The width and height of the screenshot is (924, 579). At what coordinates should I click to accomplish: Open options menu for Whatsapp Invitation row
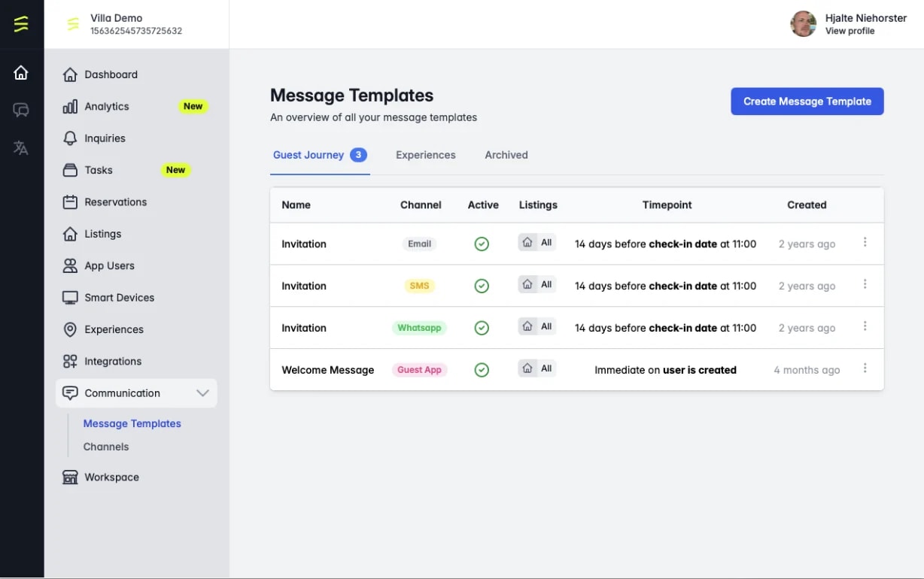click(x=865, y=326)
